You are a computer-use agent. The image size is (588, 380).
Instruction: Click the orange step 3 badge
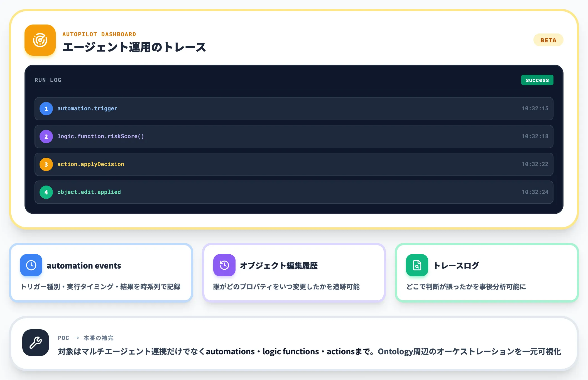(46, 164)
